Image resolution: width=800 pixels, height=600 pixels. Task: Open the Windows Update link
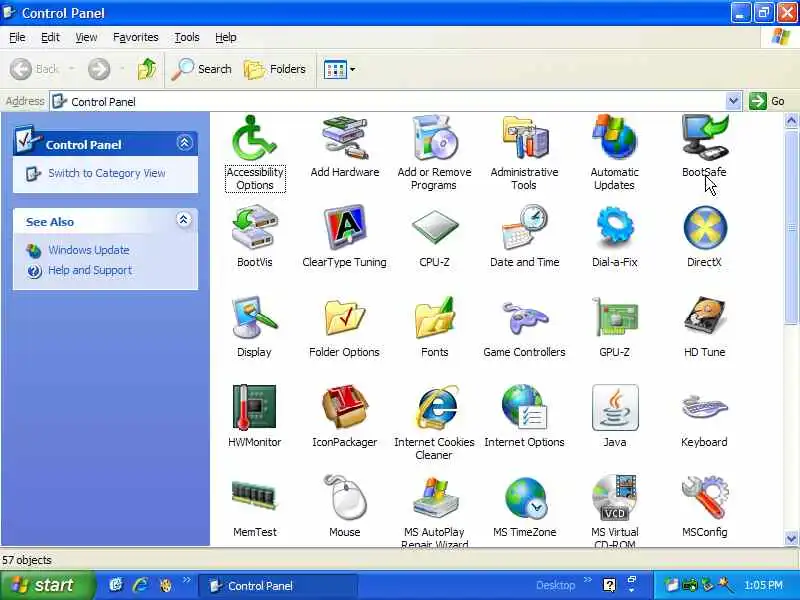coord(89,250)
